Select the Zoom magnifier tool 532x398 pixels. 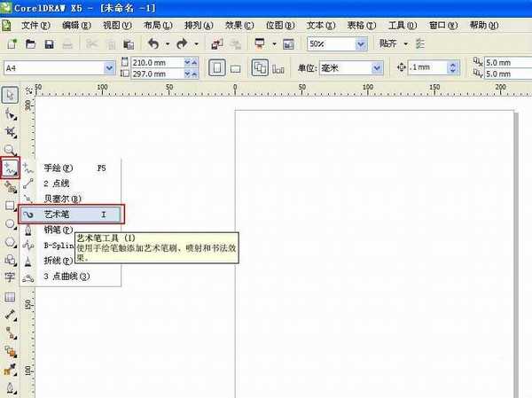(x=10, y=150)
